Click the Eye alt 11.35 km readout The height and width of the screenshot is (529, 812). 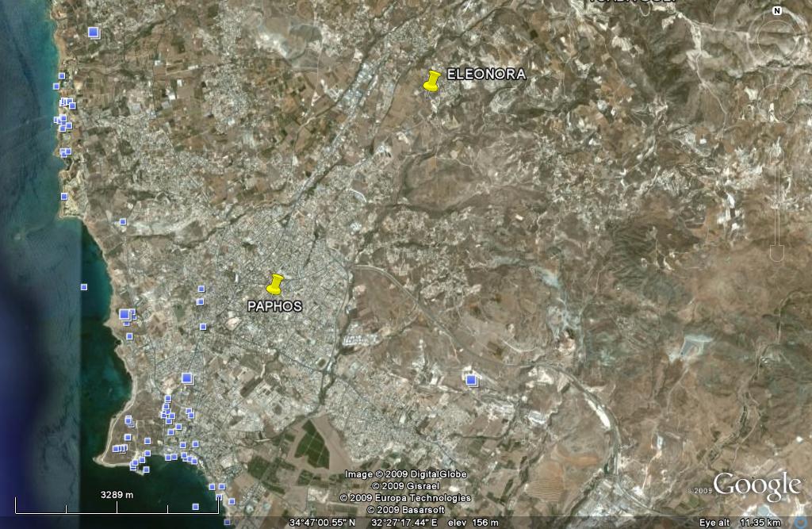pos(740,523)
